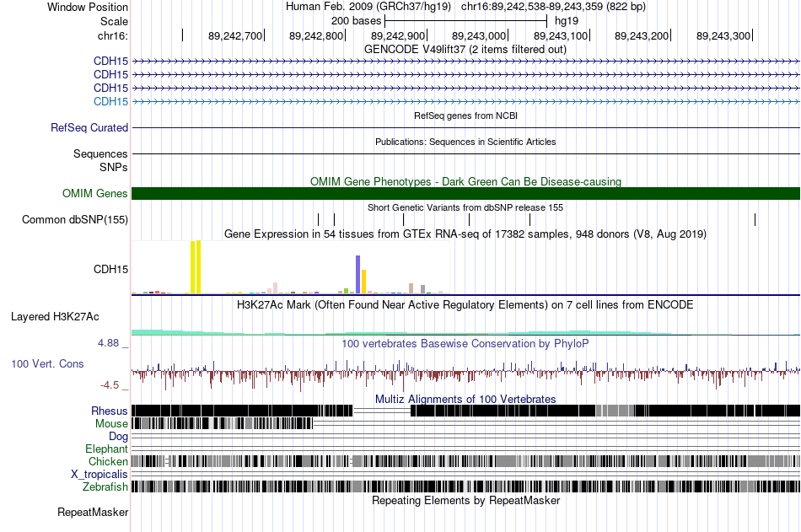Click the Mouse alignment block
801x532 pixels.
[x=223, y=423]
